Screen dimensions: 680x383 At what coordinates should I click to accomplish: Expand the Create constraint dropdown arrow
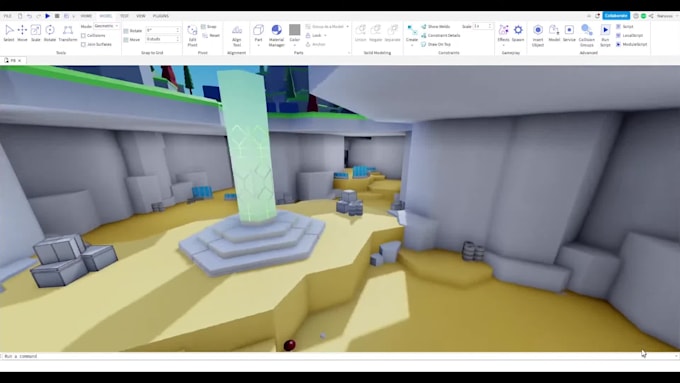click(x=412, y=45)
